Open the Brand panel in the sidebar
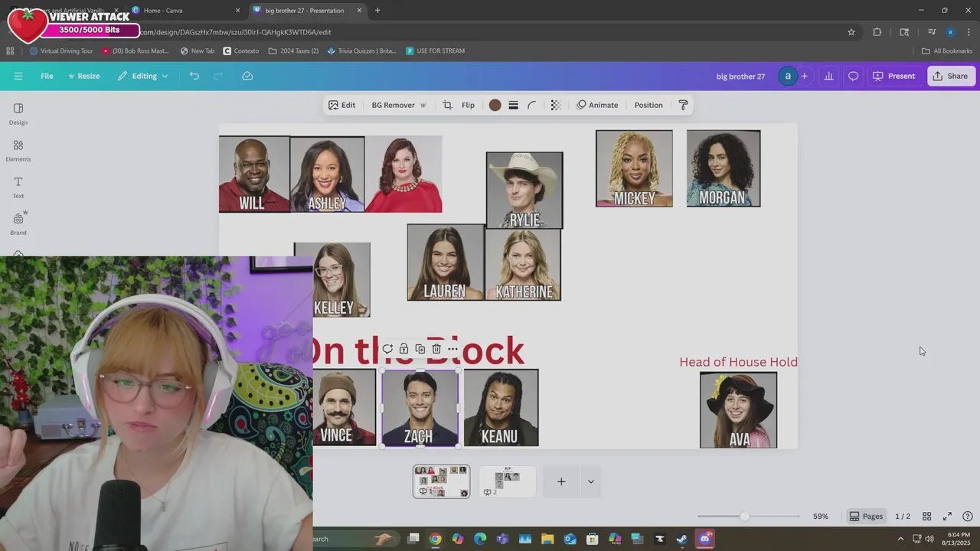This screenshot has height=551, width=980. pos(18,223)
